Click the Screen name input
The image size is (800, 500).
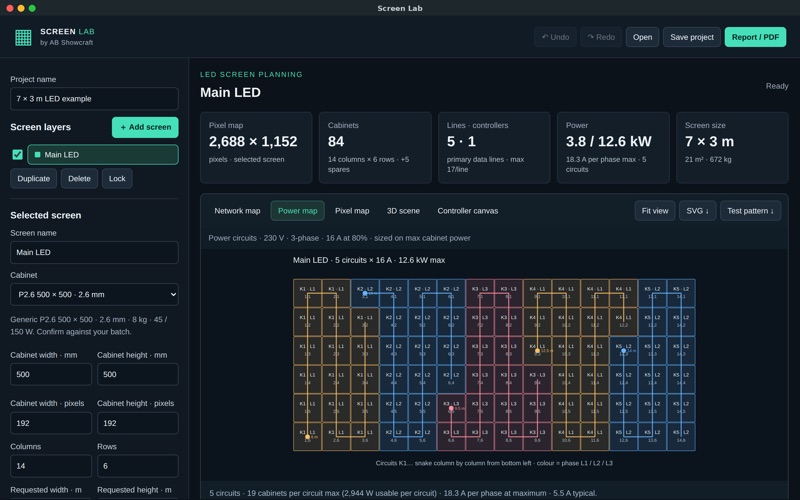point(94,253)
